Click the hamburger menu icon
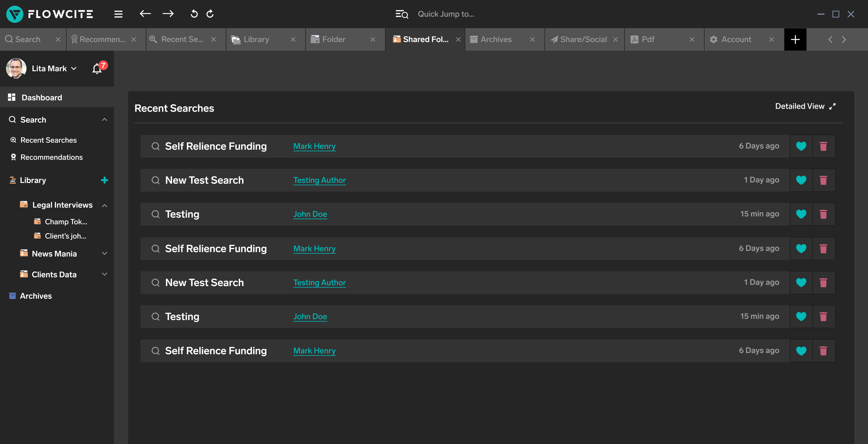 point(118,14)
